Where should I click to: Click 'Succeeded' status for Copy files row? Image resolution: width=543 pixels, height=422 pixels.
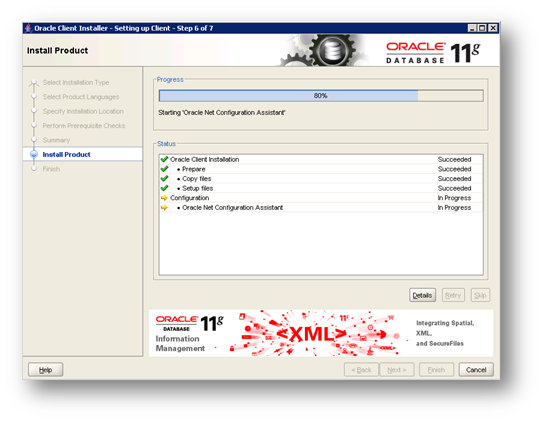[x=454, y=179]
